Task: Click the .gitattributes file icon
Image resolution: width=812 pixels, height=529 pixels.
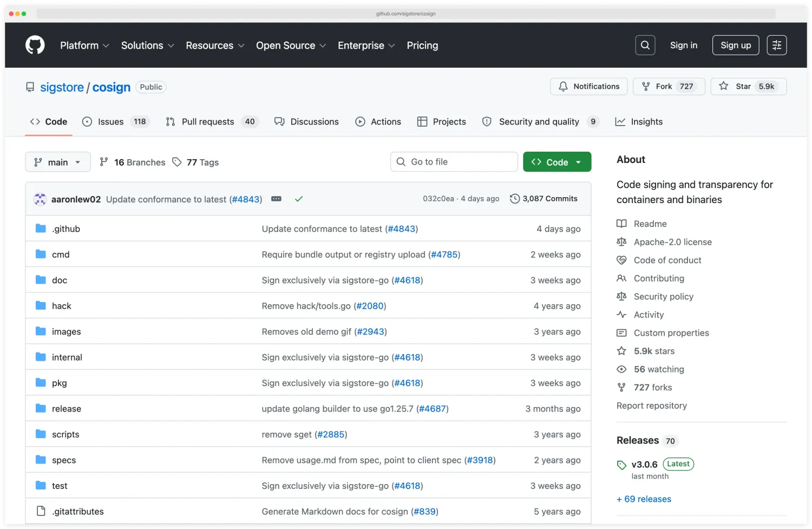Action: click(x=41, y=511)
